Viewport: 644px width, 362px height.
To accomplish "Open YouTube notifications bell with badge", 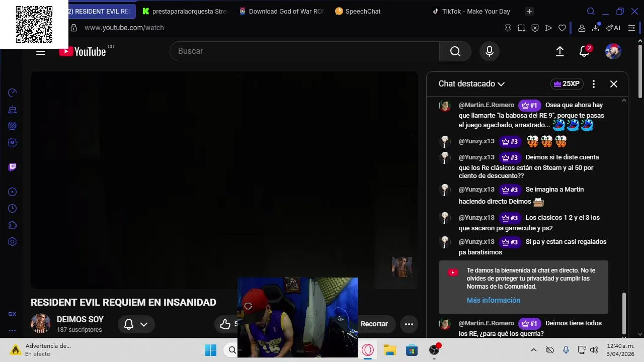I will [585, 51].
